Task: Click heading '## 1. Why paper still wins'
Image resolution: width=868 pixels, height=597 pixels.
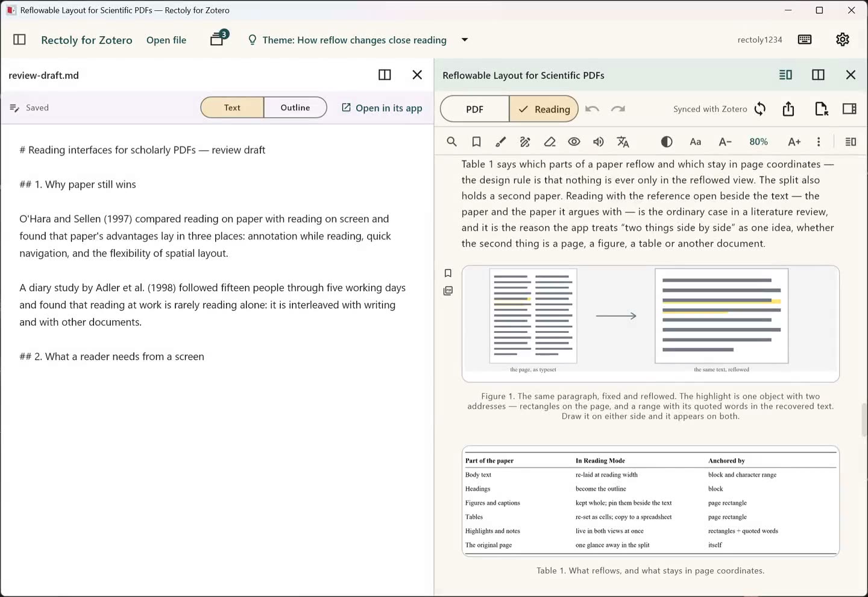Action: [x=78, y=185]
